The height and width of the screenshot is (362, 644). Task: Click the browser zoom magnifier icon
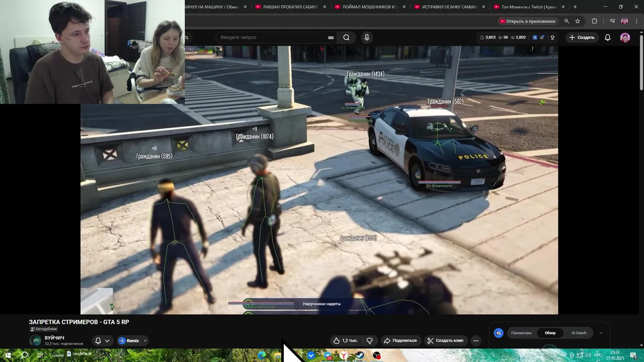tap(567, 21)
